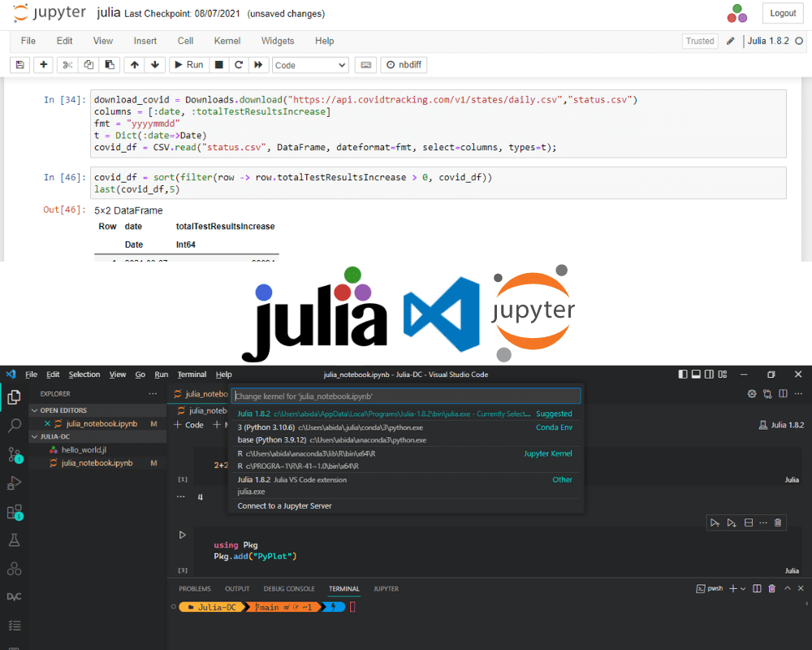The image size is (812, 650).
Task: Restart the kernel with the circular arrow
Action: pyautogui.click(x=239, y=65)
